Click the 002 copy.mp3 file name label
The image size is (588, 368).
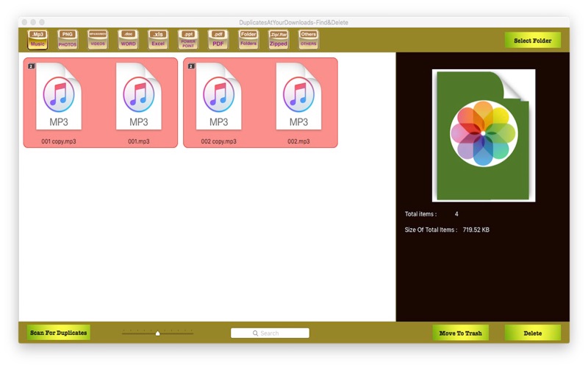pyautogui.click(x=218, y=141)
